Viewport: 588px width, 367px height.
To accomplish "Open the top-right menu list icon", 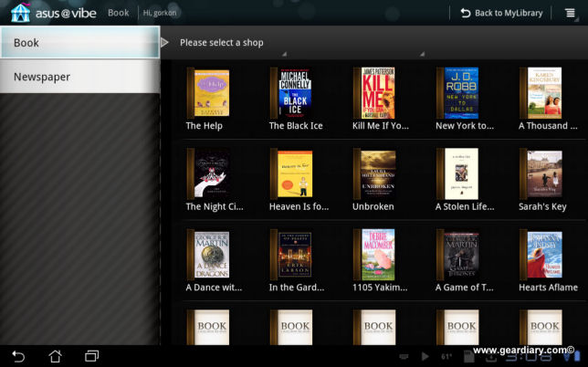I will pyautogui.click(x=570, y=13).
